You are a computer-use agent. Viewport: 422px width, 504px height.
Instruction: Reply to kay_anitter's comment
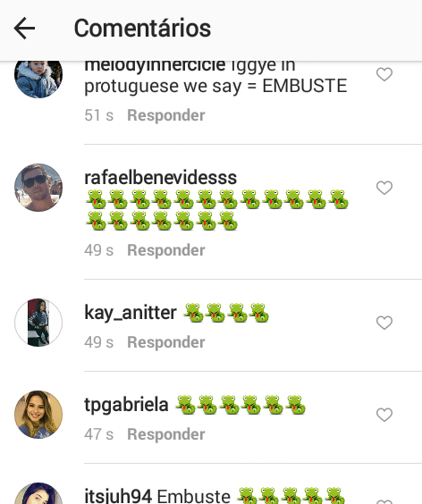pos(166,342)
